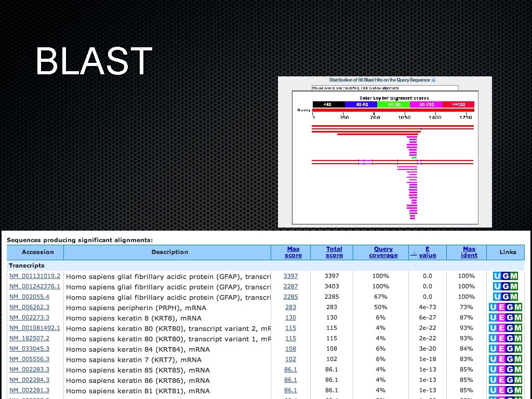
Task: Open accession link NM_002055.4
Action: pos(29,297)
